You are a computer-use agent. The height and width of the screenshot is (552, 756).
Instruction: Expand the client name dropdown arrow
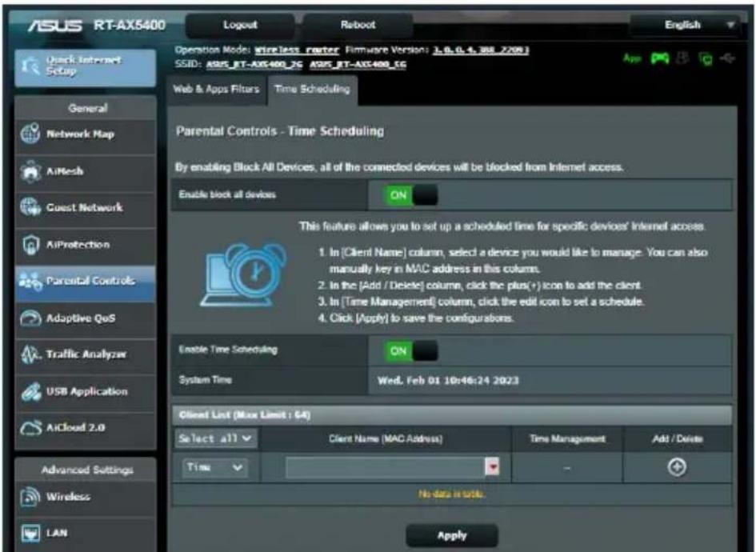coord(492,466)
